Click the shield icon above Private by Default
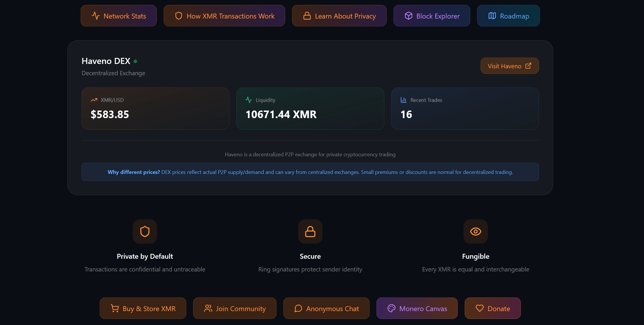This screenshot has width=644, height=325. (x=145, y=232)
